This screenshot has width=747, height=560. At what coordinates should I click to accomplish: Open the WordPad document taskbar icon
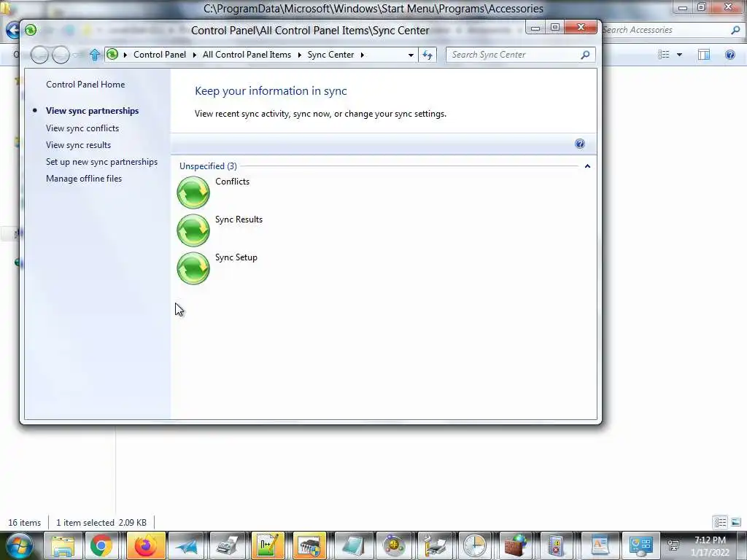600,545
